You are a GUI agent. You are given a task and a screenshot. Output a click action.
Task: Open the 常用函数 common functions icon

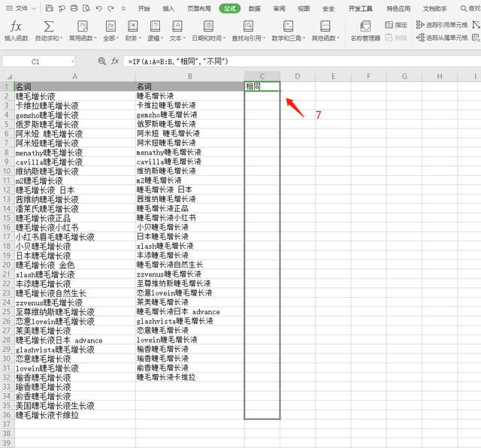click(83, 26)
